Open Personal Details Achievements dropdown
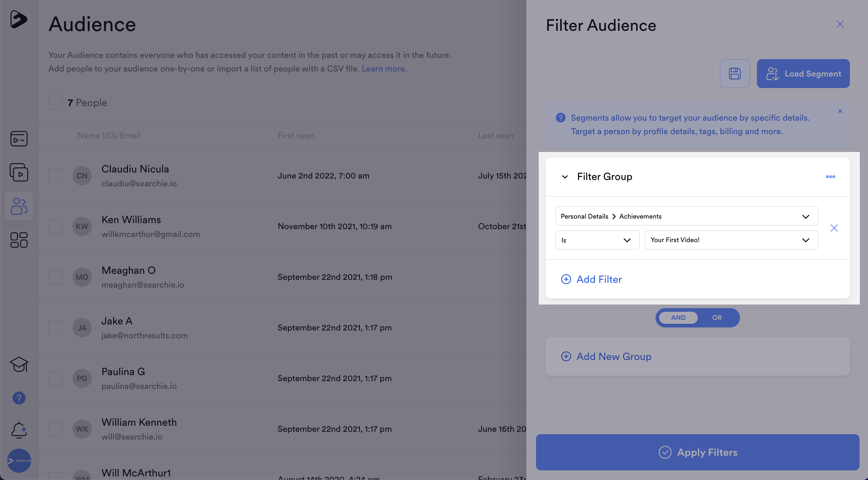Viewport: 868px width, 480px height. [x=686, y=216]
